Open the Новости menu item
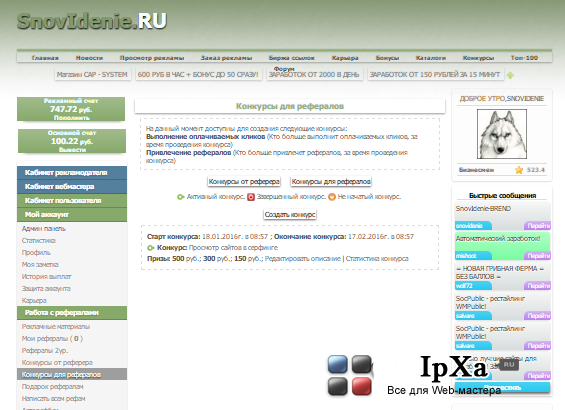 click(x=89, y=58)
